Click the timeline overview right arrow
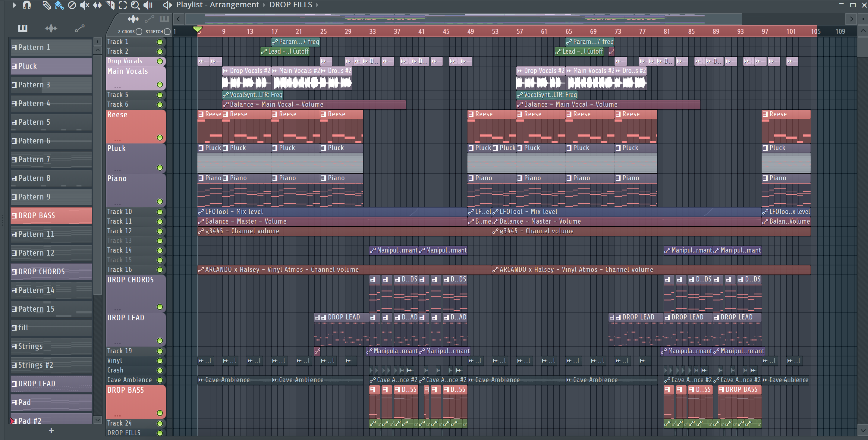 (851, 19)
